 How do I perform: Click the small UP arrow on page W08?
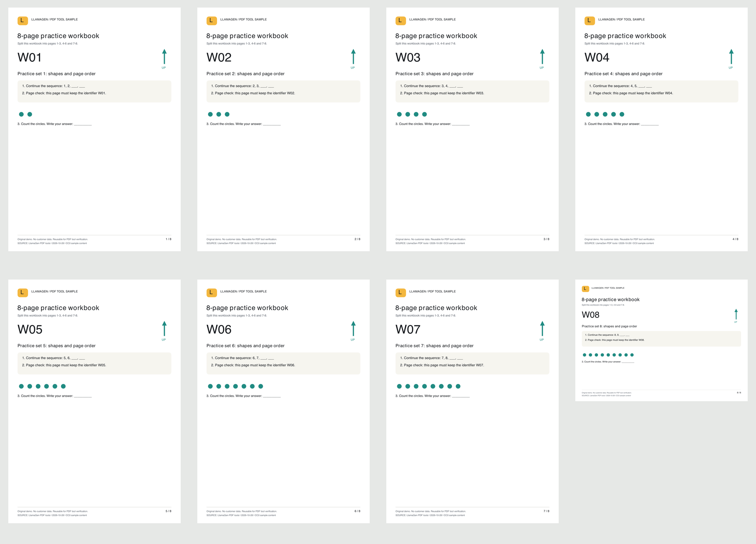coord(736,315)
